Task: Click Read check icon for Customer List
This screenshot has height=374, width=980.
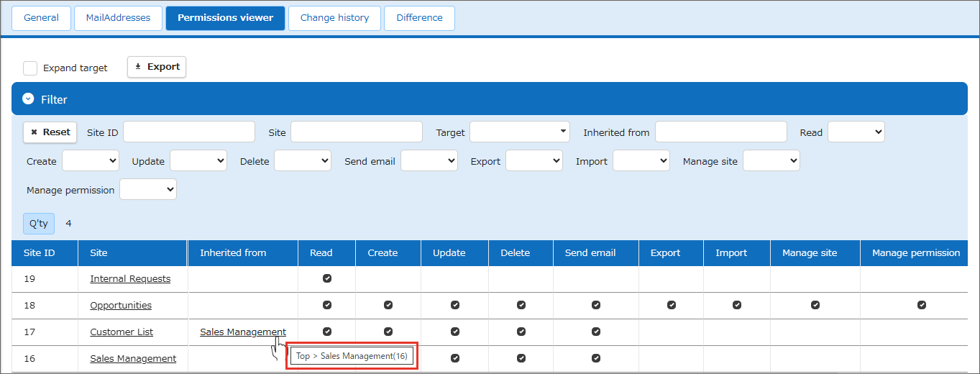Action: [x=327, y=332]
